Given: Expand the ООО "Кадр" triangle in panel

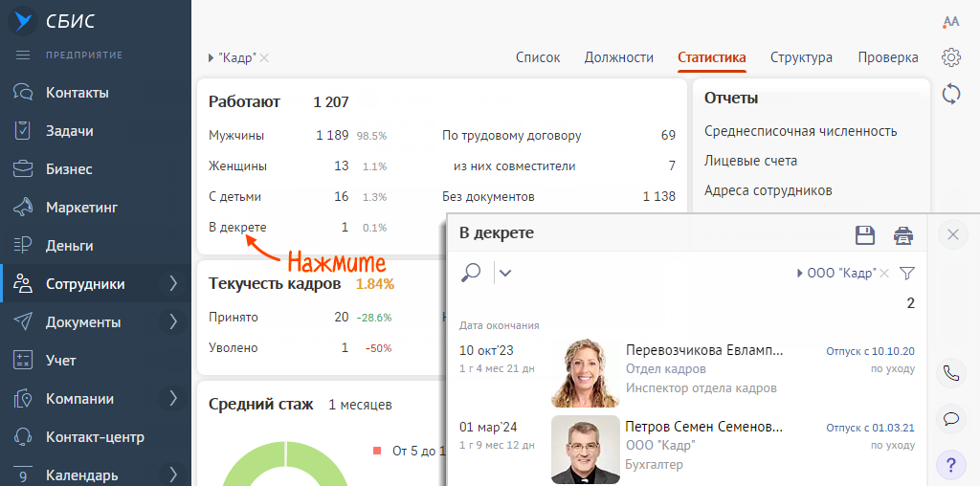Looking at the screenshot, I should tap(801, 273).
